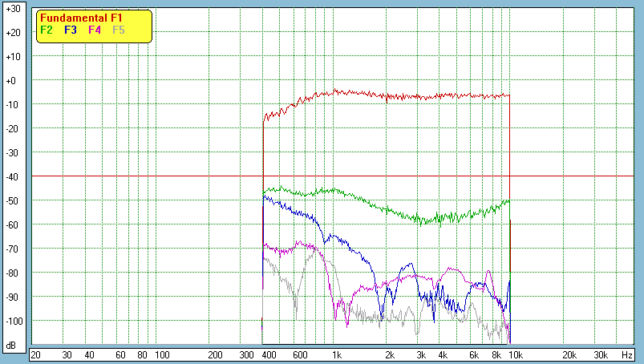Image resolution: width=644 pixels, height=364 pixels.
Task: Click the +0 dB scale label
Action: [12, 81]
